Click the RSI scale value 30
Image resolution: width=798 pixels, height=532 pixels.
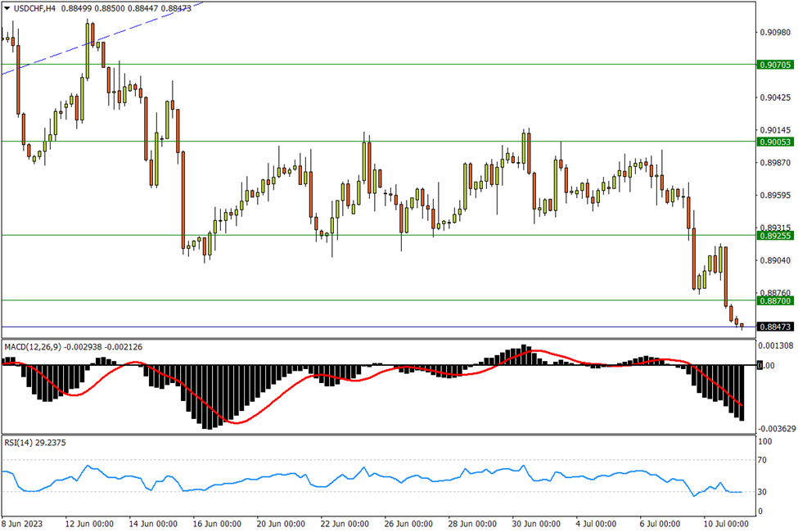tap(764, 492)
